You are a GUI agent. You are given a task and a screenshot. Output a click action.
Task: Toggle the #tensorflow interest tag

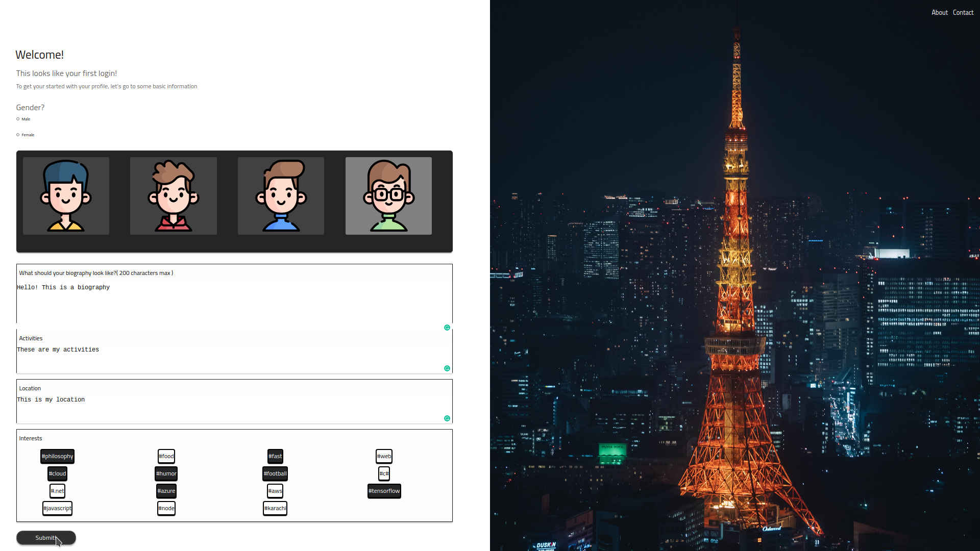[384, 491]
